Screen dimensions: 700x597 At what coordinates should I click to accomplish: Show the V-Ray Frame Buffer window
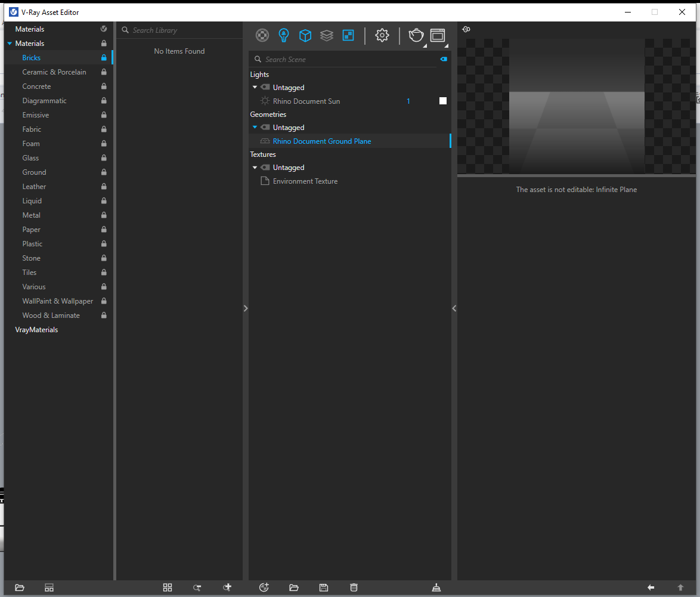pyautogui.click(x=438, y=35)
